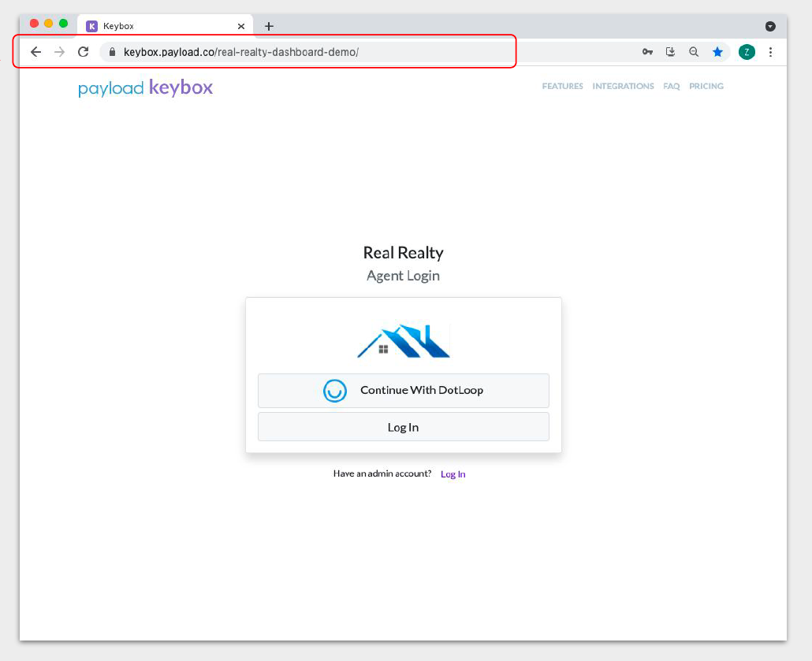Click the profile avatar circle in Chrome toolbar

click(747, 51)
